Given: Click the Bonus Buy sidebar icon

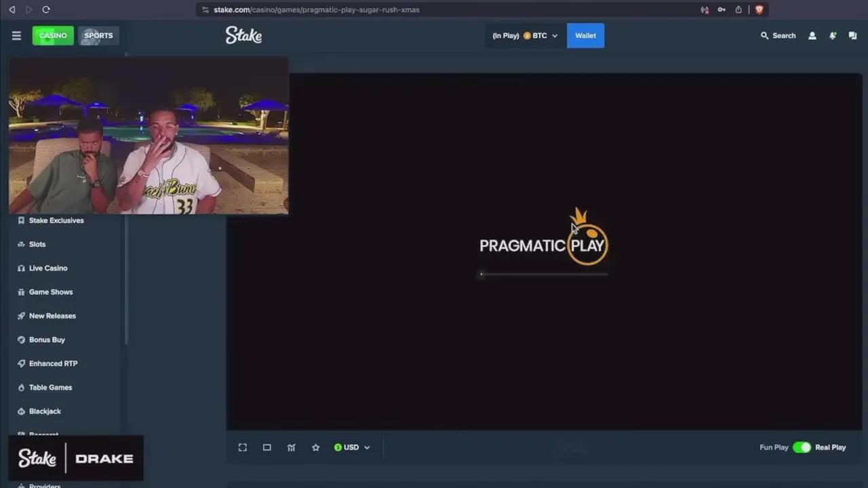Looking at the screenshot, I should pos(21,340).
